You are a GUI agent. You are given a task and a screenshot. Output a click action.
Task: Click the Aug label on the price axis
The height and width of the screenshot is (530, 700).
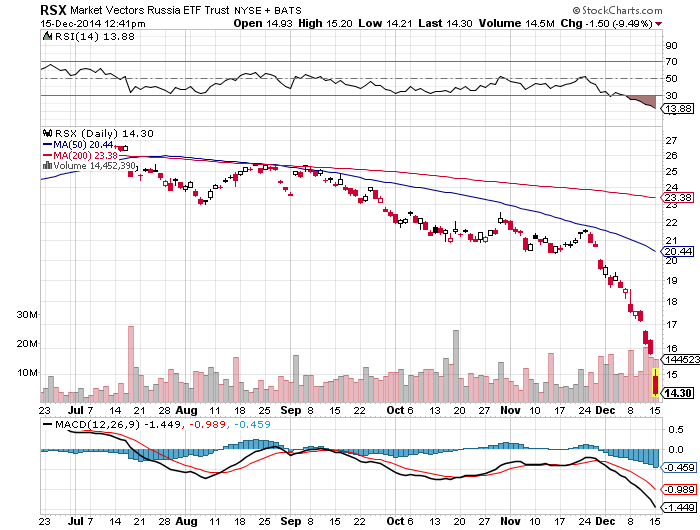(x=186, y=410)
